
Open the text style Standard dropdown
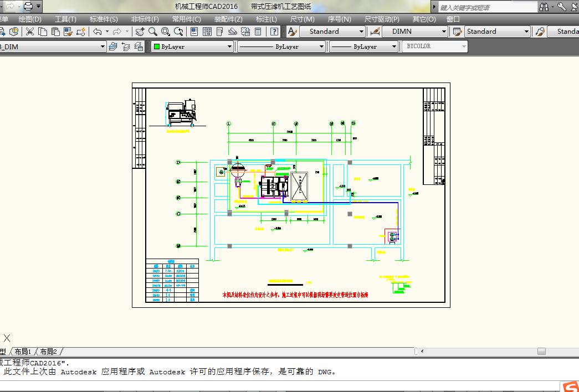(x=332, y=32)
